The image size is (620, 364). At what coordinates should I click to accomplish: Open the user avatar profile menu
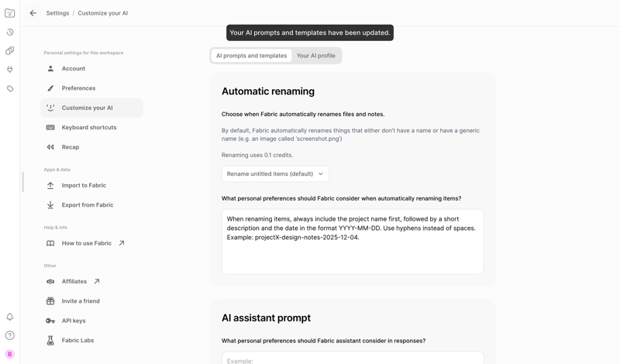[10, 354]
